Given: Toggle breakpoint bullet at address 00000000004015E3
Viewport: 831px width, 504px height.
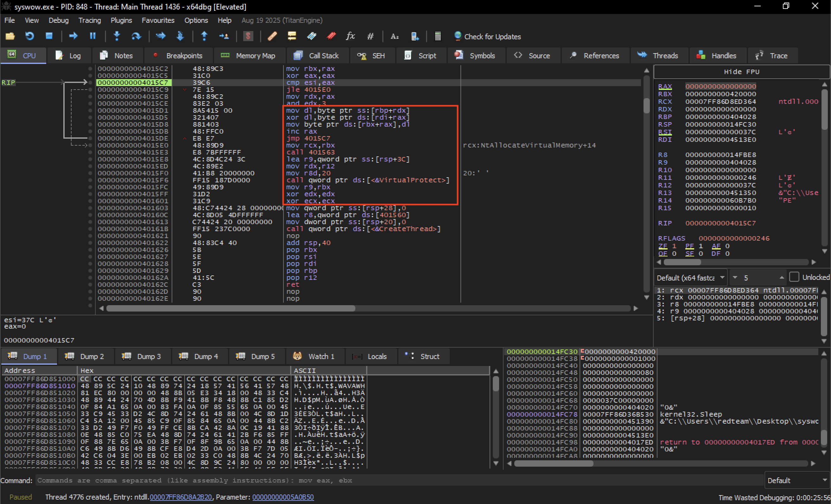Looking at the screenshot, I should [x=90, y=152].
